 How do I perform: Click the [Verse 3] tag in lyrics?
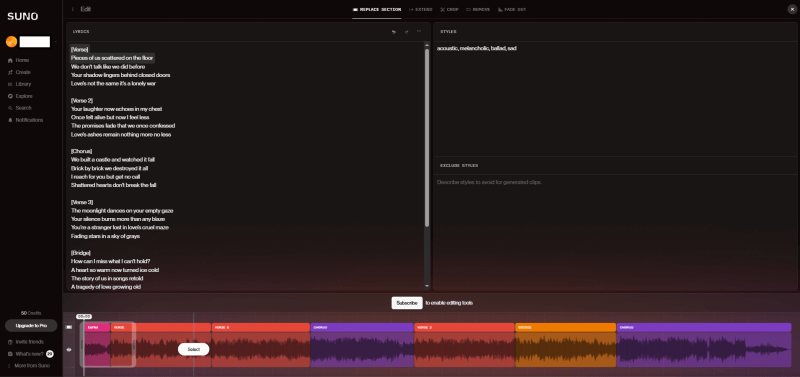pos(82,203)
